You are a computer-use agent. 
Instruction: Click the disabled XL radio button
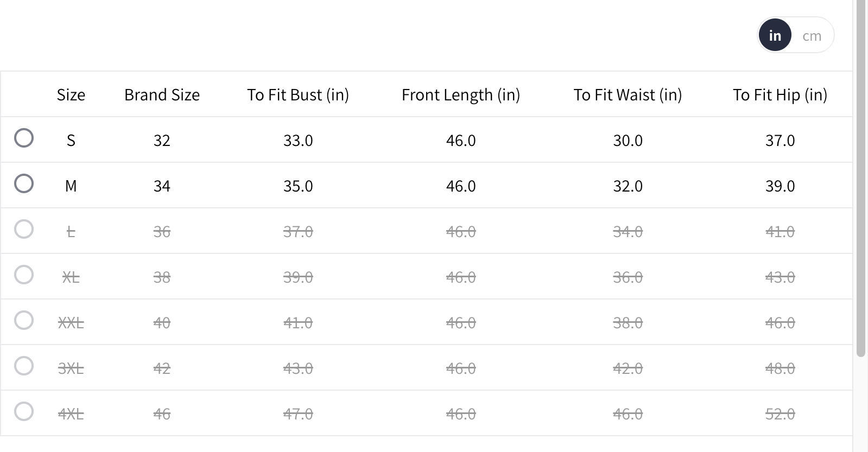click(x=24, y=275)
